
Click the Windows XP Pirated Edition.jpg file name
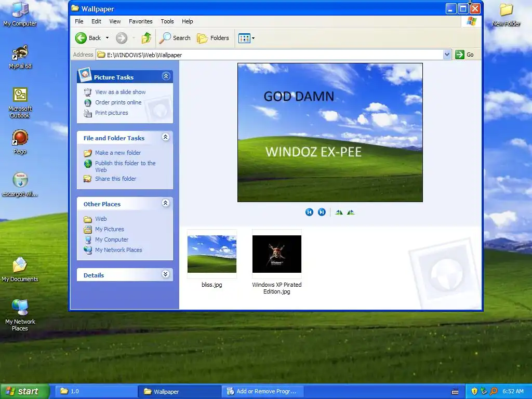(x=277, y=288)
